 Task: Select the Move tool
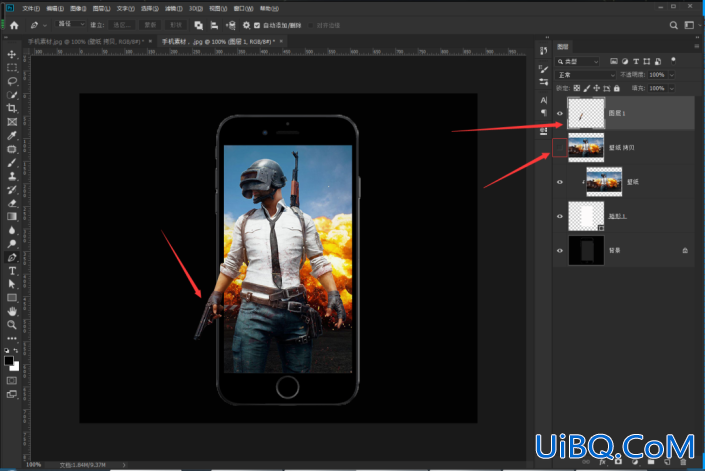click(x=12, y=54)
